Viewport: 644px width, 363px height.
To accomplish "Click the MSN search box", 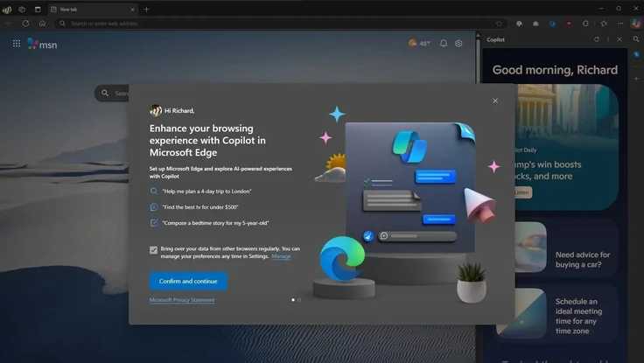I will coord(112,94).
